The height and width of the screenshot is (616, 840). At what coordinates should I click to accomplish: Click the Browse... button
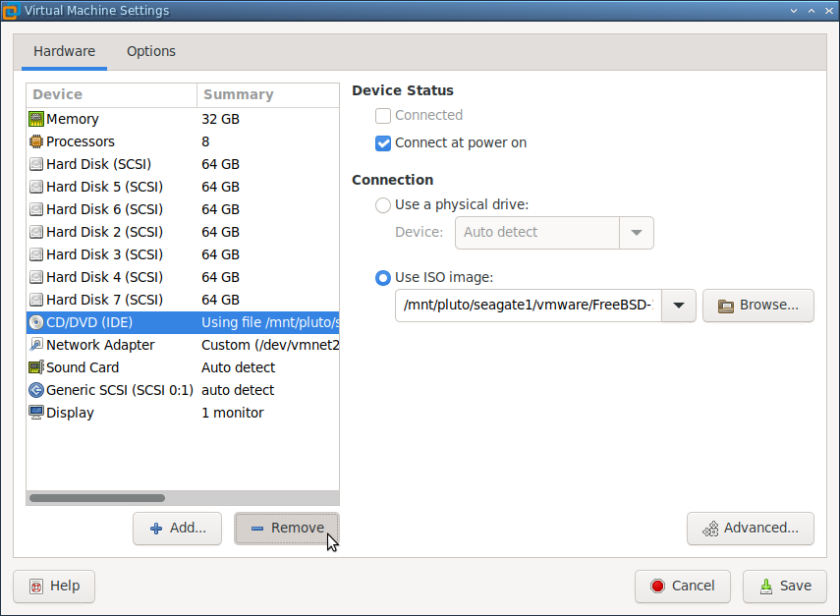coord(757,306)
